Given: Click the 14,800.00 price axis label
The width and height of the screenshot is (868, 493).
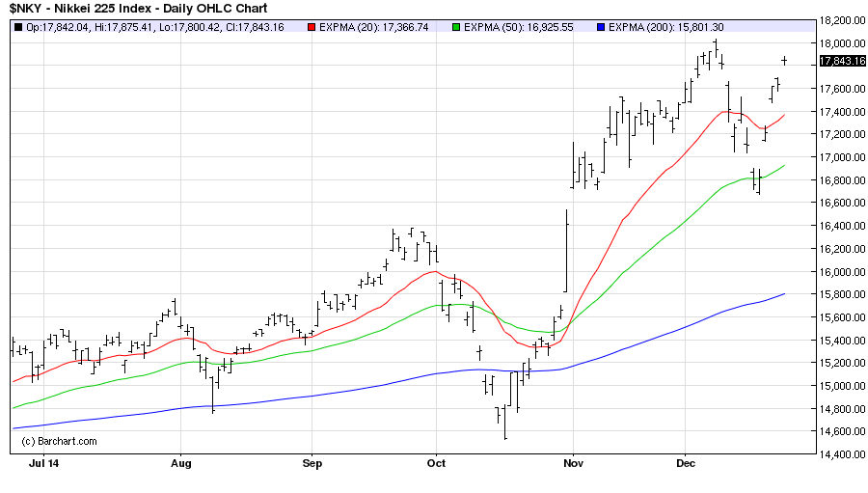Looking at the screenshot, I should (x=842, y=409).
